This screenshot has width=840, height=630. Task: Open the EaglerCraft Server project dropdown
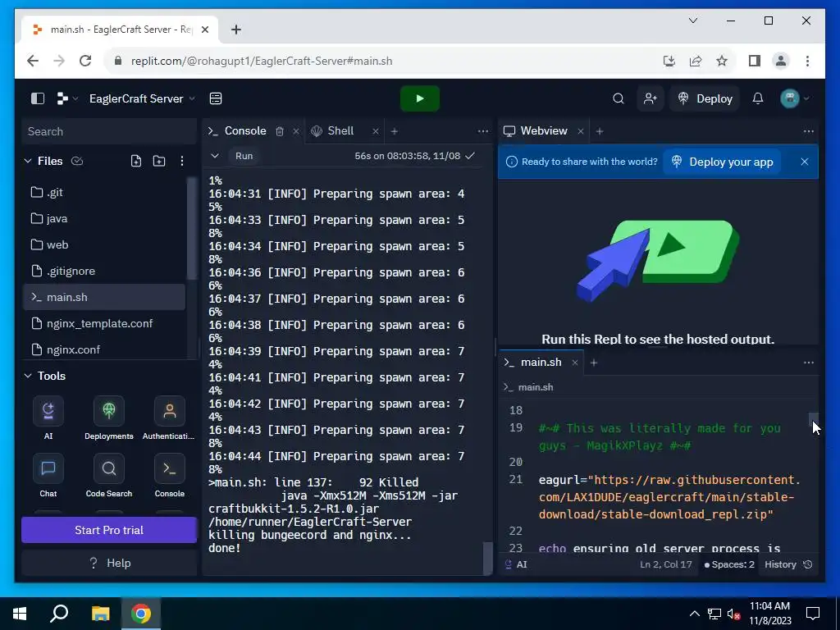[143, 98]
